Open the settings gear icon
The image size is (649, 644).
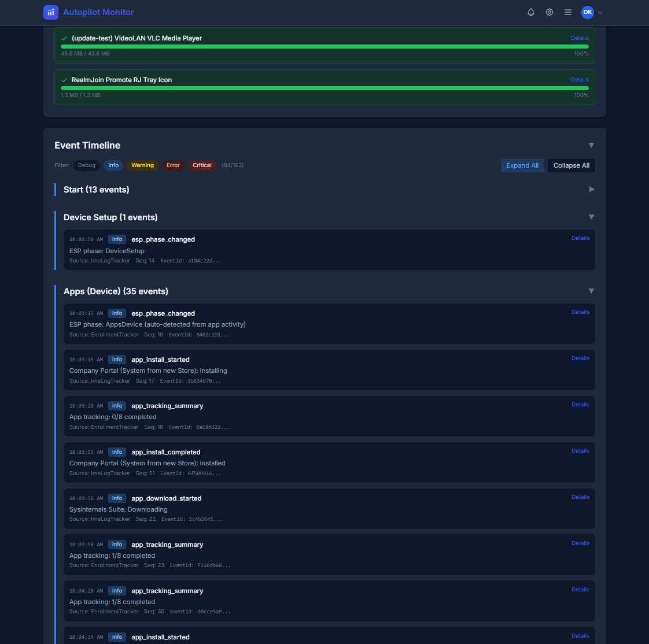[550, 12]
